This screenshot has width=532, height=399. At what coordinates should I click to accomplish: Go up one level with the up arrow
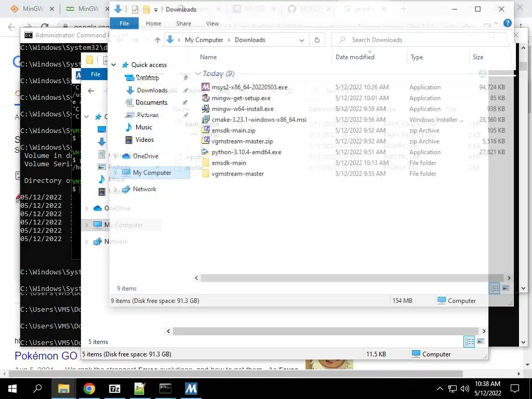click(157, 40)
